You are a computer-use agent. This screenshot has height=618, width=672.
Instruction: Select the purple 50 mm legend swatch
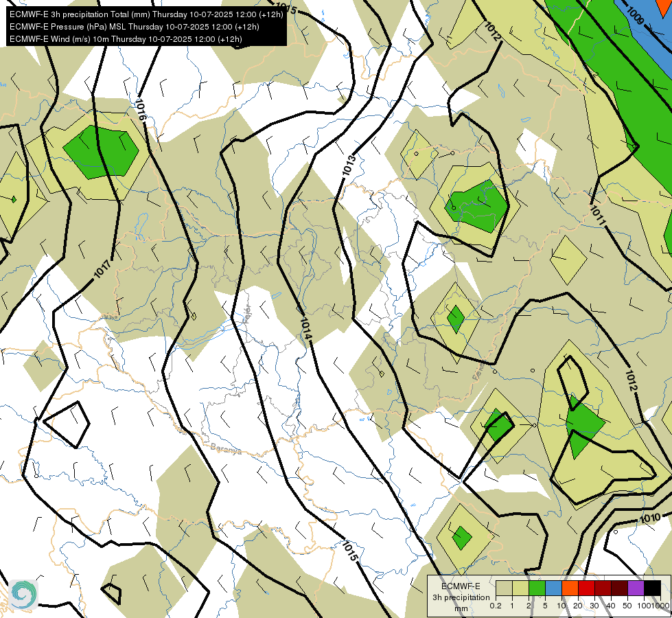point(636,588)
